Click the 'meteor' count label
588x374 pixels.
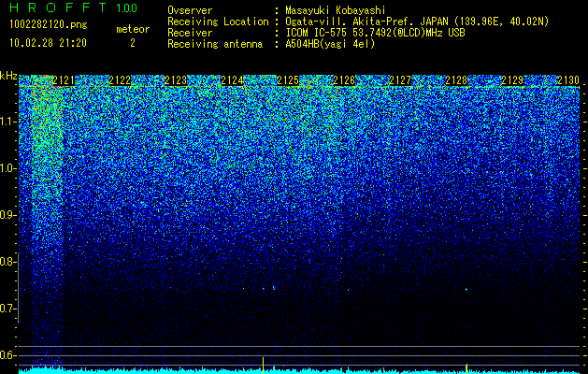point(133,29)
